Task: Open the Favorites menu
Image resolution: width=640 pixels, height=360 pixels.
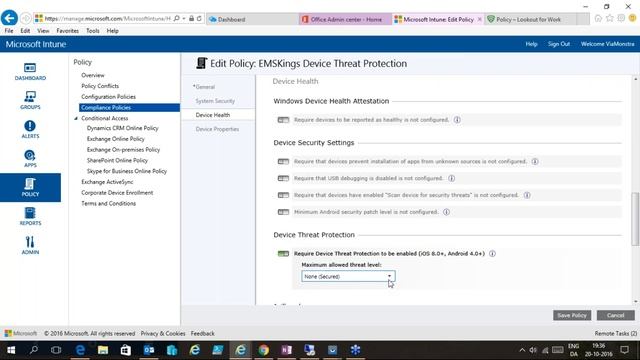Action: [x=67, y=31]
